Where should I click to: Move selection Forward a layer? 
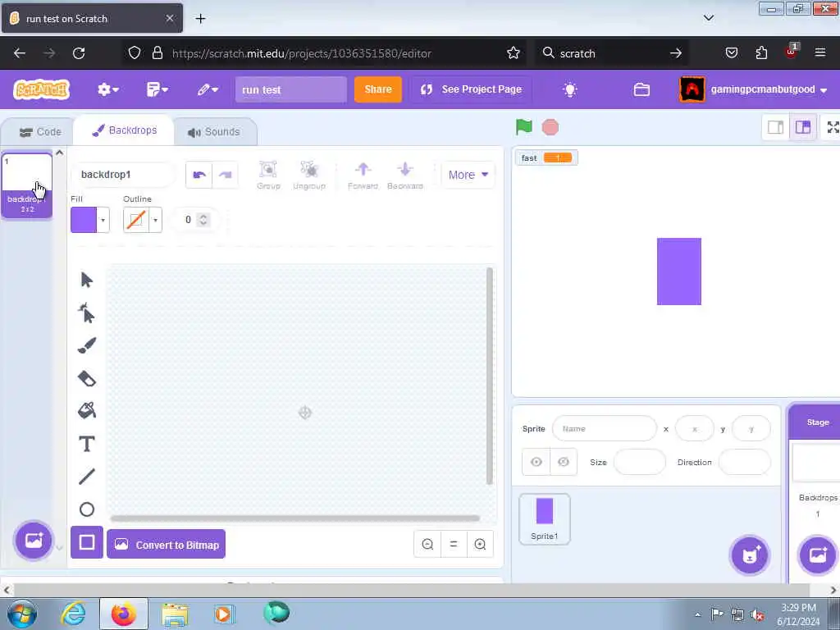coord(363,176)
